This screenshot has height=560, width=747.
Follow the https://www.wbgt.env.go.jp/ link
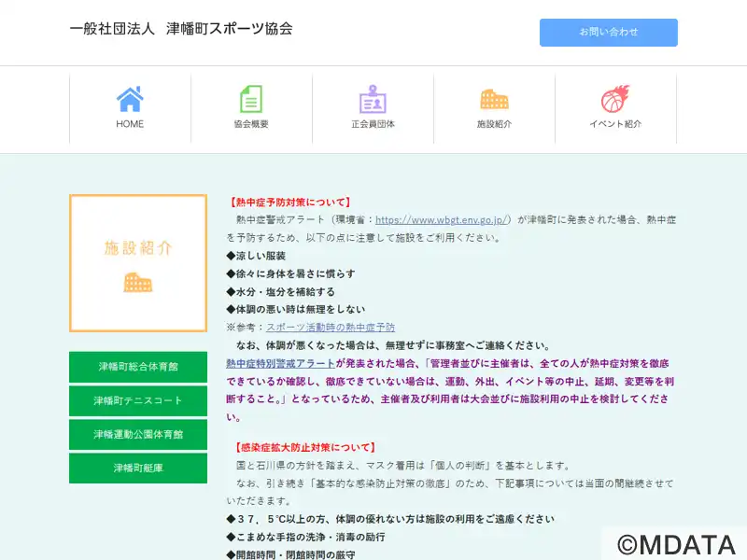tap(443, 220)
